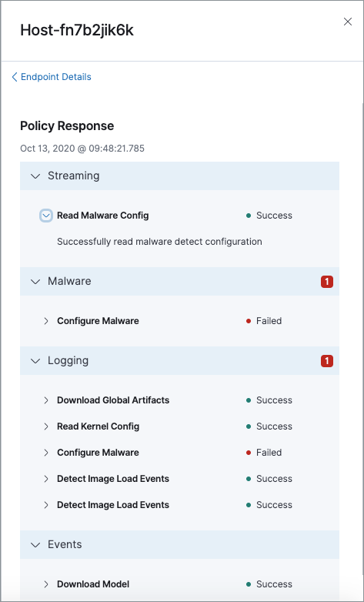Click Success status of Download Global Artifacts

[269, 400]
